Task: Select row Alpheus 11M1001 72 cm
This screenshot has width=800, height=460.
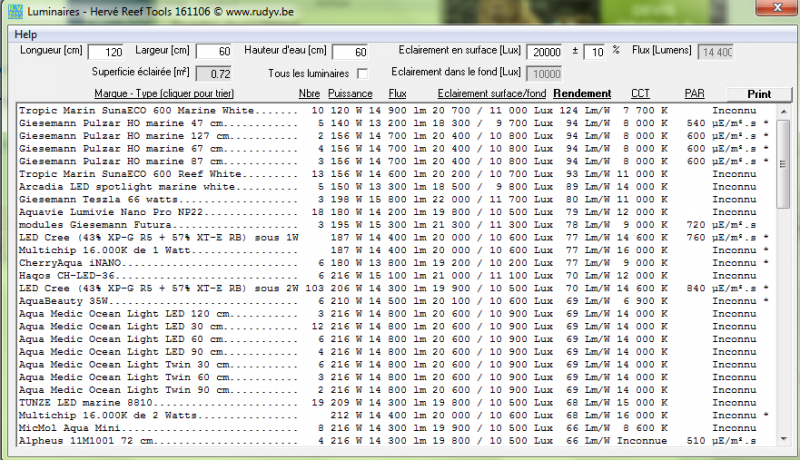Action: [396, 441]
